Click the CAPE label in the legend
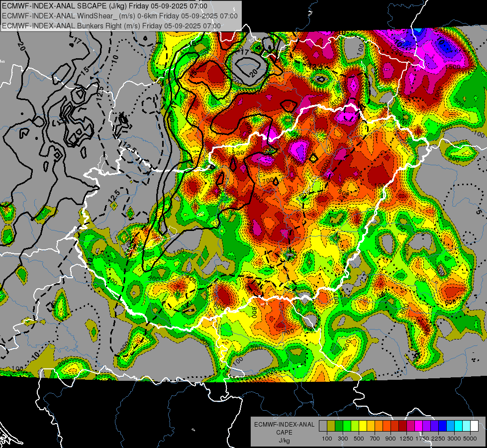The height and width of the screenshot is (448, 487). [x=284, y=433]
